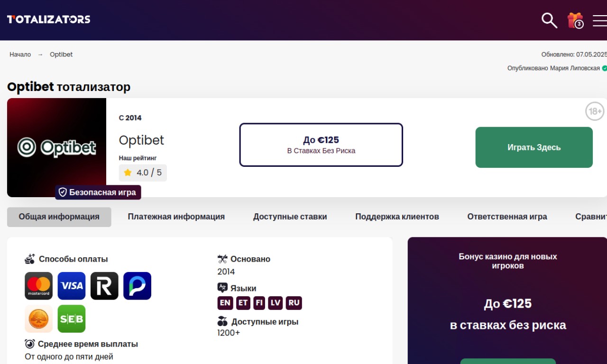Click the verified author checkmark icon
607x364 pixels.
[605, 68]
